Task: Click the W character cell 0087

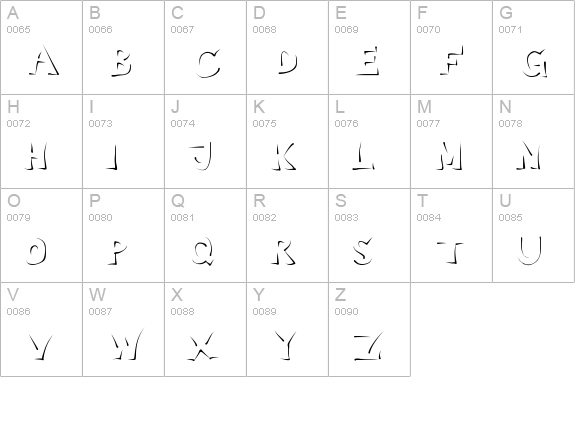Action: click(x=124, y=329)
